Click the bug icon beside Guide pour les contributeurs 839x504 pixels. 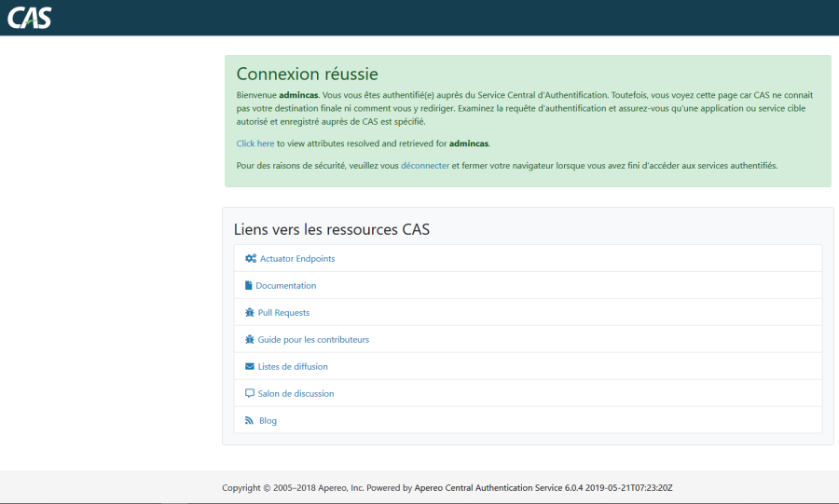coord(250,340)
